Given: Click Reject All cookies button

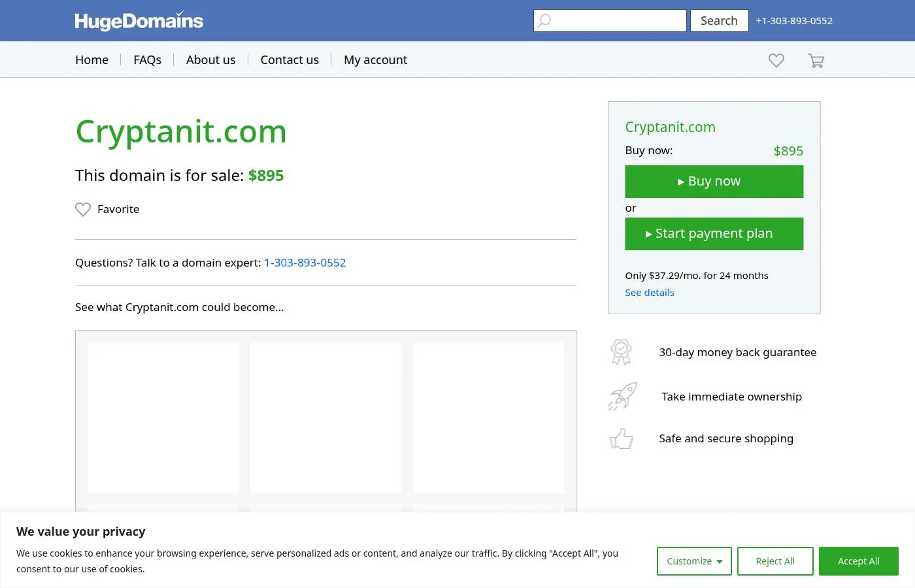Looking at the screenshot, I should [775, 561].
